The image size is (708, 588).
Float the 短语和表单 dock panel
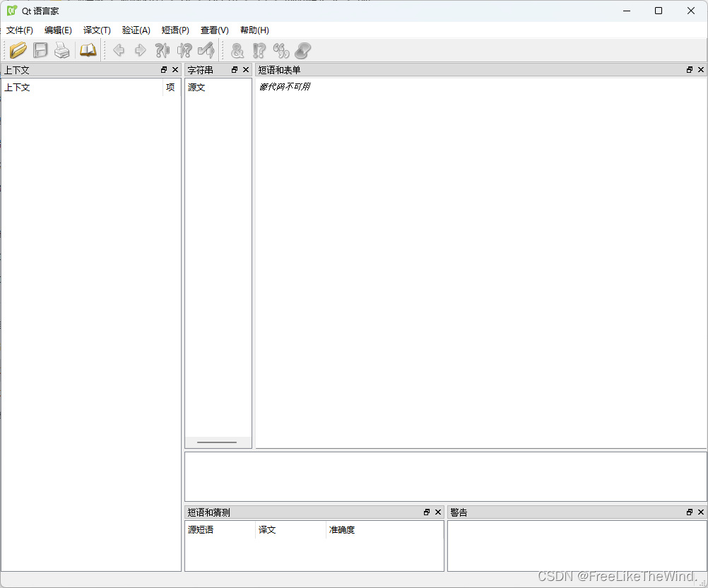(690, 69)
